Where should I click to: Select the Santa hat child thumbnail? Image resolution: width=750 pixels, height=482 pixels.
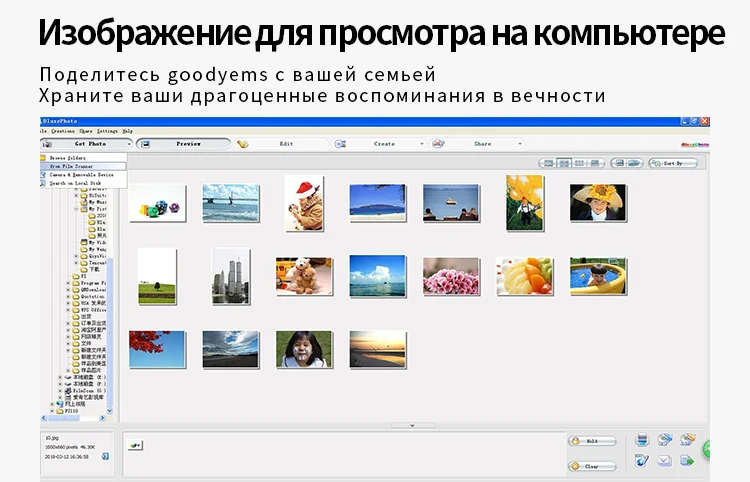click(304, 203)
